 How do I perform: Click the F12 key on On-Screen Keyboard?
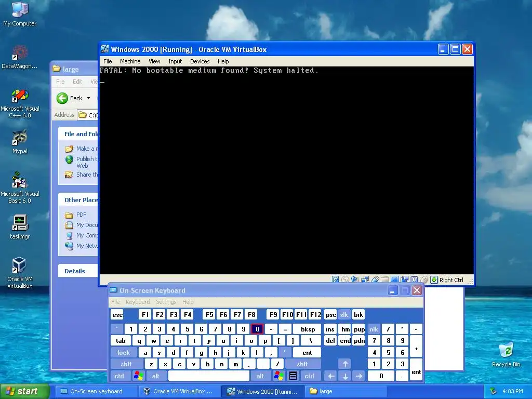(x=315, y=314)
